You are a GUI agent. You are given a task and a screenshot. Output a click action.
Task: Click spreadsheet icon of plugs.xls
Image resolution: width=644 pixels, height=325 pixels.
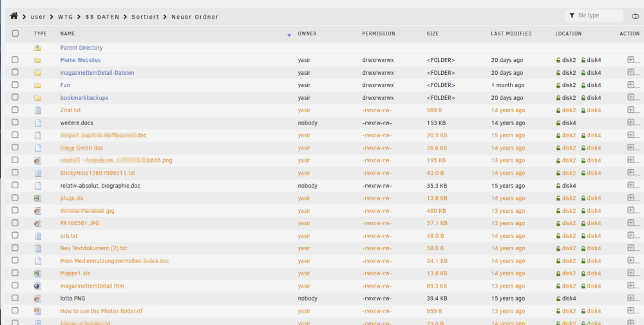(38, 199)
